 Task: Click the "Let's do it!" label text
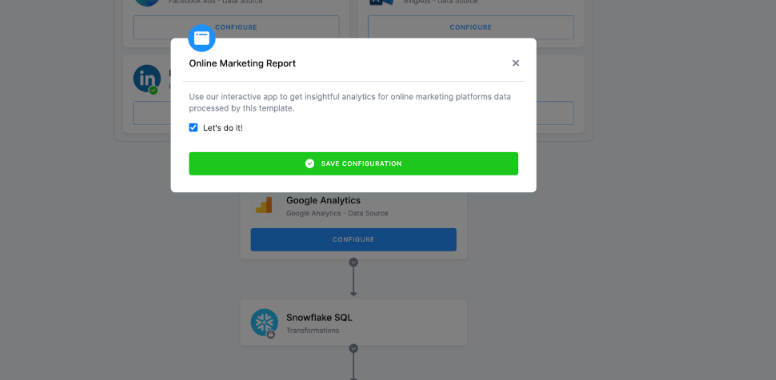pos(223,128)
